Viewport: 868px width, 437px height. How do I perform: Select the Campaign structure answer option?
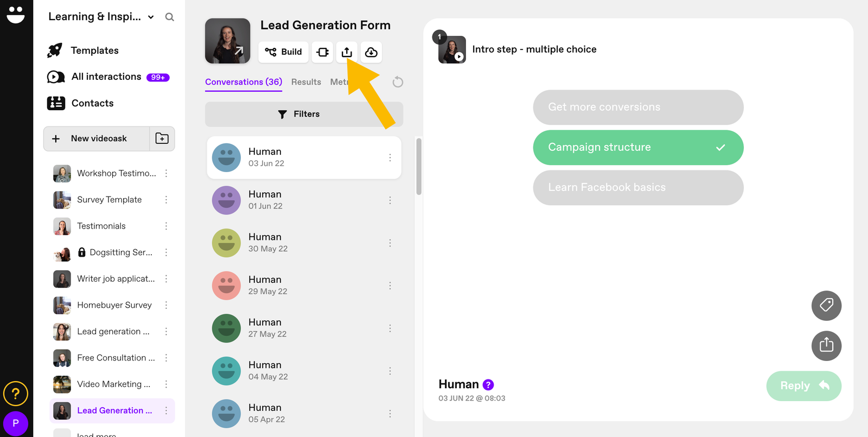point(638,147)
